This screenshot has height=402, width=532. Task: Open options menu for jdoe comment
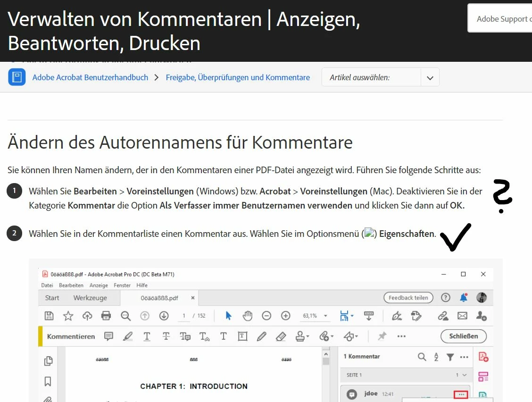click(461, 394)
